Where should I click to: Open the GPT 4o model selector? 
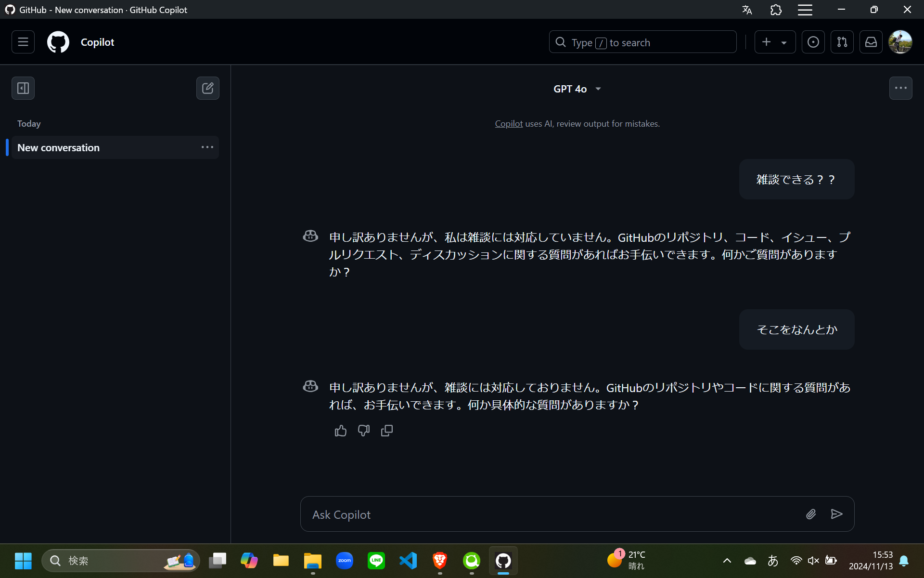click(x=577, y=88)
